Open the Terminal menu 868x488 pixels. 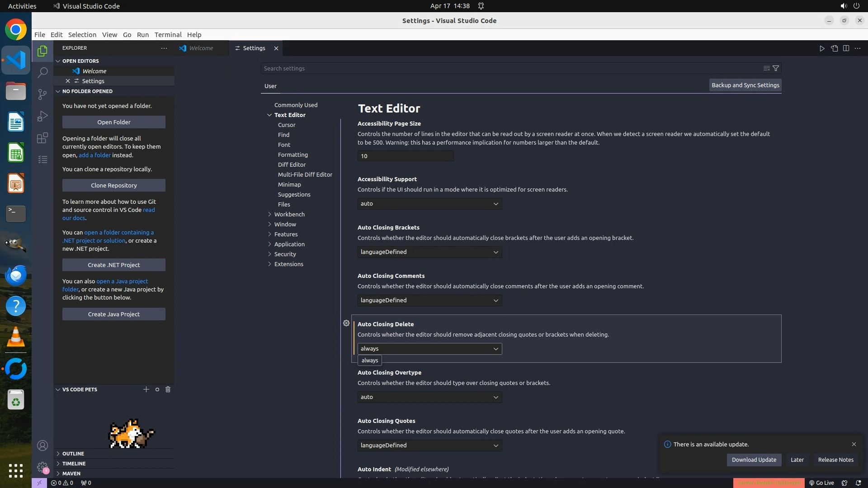tap(168, 35)
